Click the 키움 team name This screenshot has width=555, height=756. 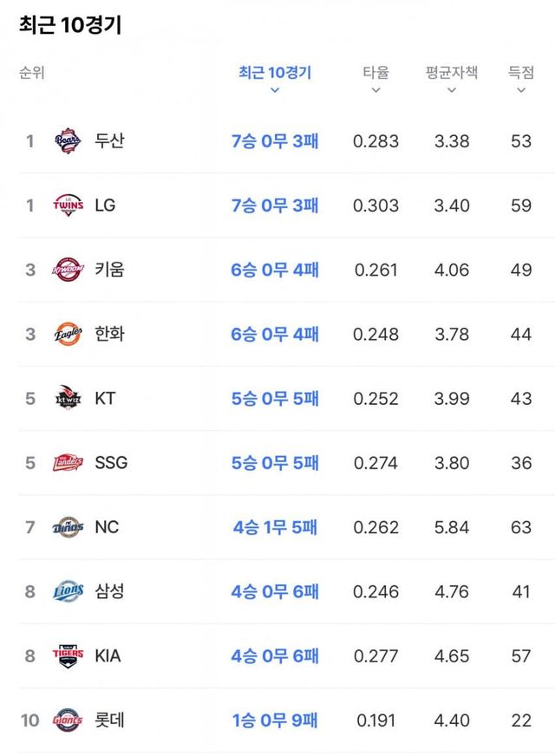point(109,270)
